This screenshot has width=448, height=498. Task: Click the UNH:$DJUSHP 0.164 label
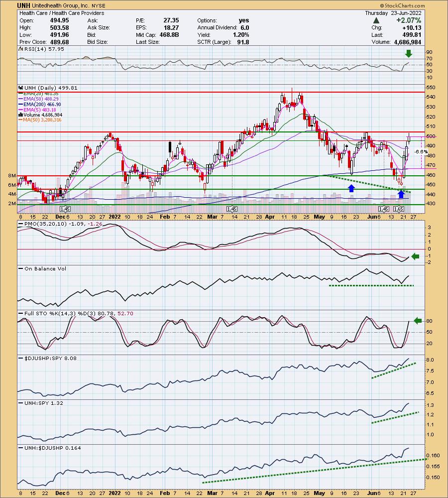coord(50,448)
